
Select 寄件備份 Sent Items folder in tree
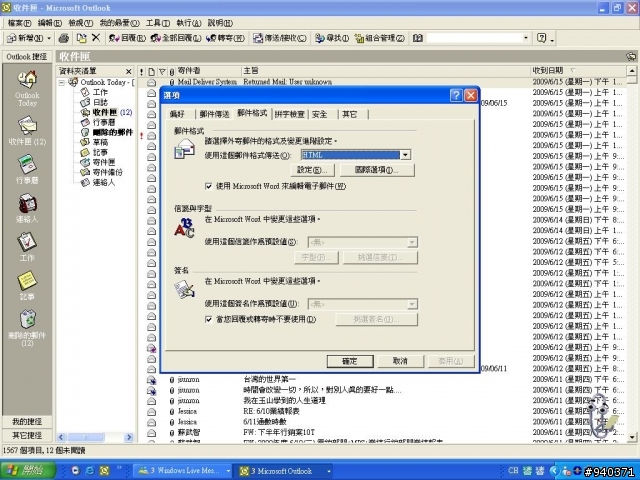coord(107,172)
